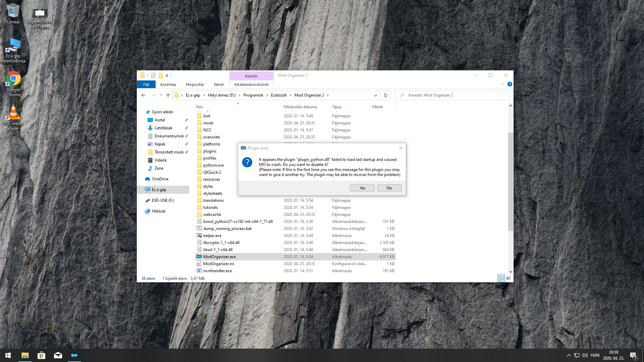Open the notification center icon
This screenshot has height=362, width=644.
633,355
